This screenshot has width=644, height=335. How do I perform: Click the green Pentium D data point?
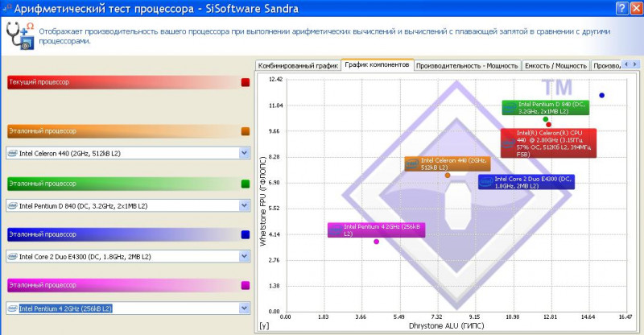coord(546,119)
